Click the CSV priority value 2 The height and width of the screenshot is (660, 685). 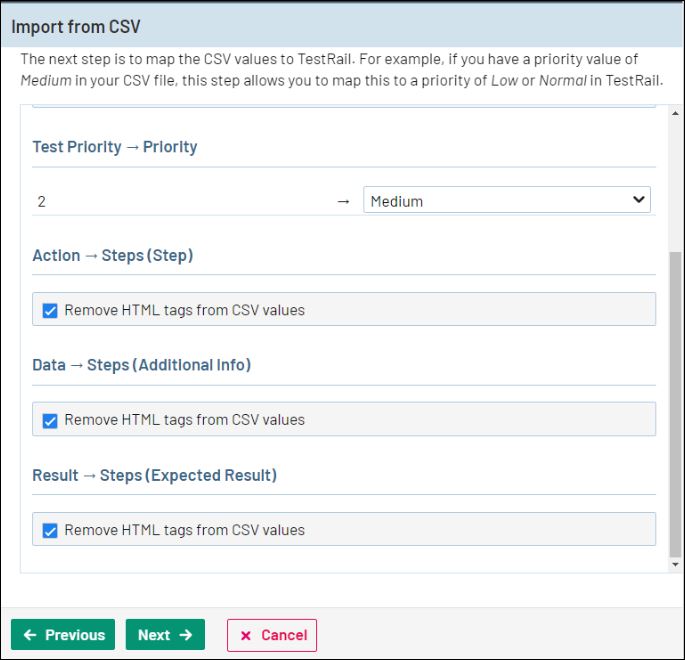pos(41,201)
